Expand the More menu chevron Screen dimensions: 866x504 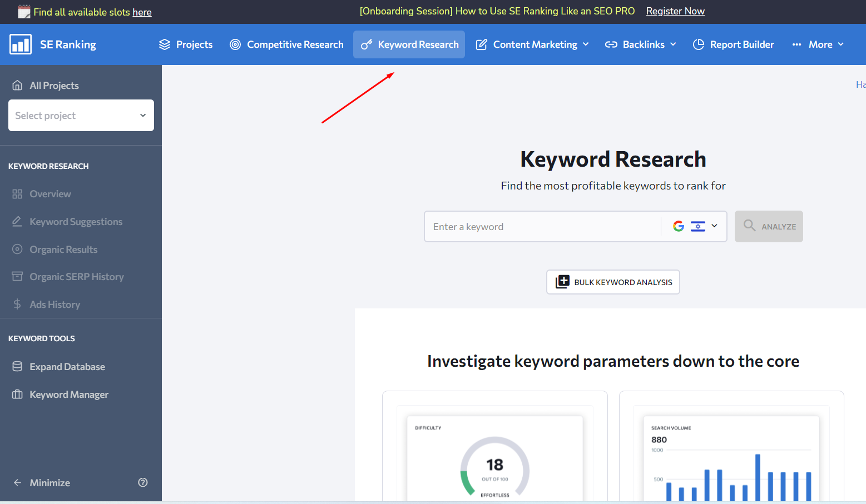coord(841,44)
